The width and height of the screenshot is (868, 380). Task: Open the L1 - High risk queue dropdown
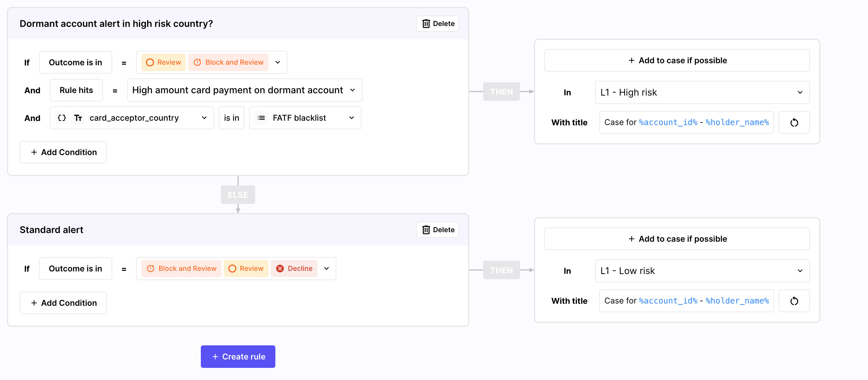[x=800, y=93]
